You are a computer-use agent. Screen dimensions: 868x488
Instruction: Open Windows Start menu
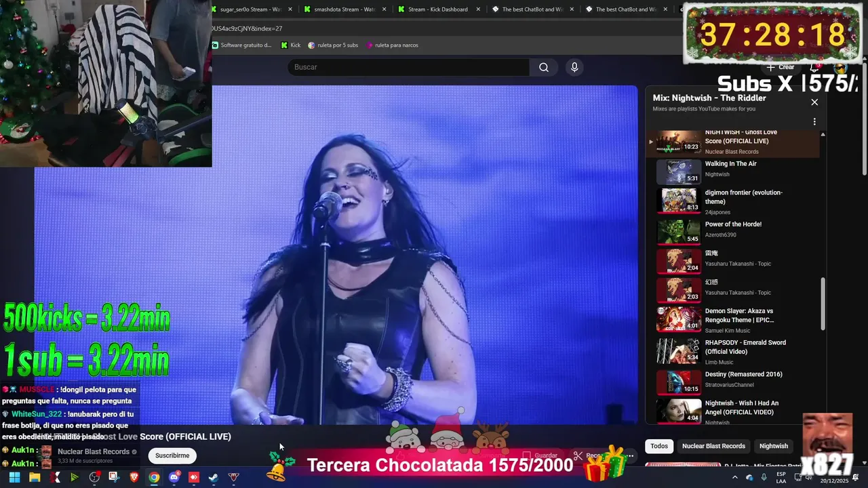pyautogui.click(x=14, y=477)
